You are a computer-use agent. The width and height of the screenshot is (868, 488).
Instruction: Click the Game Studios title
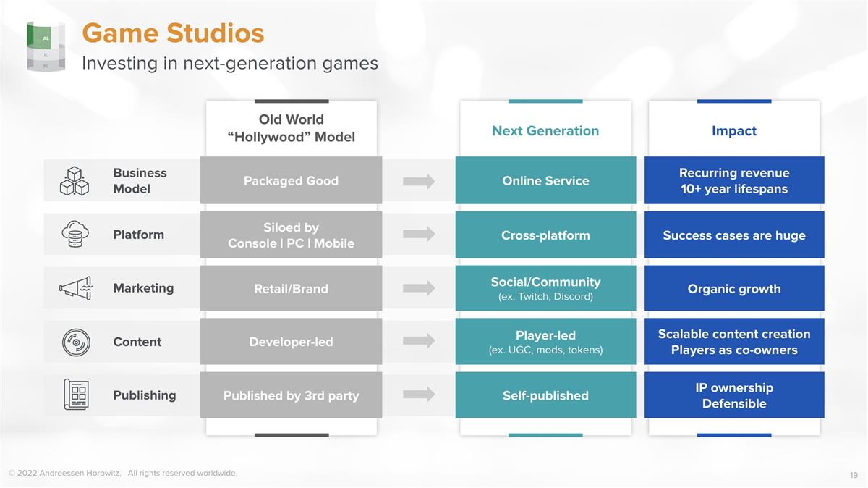tap(173, 33)
